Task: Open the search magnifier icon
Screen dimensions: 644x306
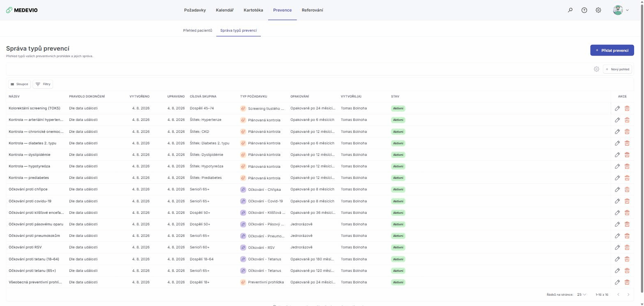Action: tap(570, 10)
